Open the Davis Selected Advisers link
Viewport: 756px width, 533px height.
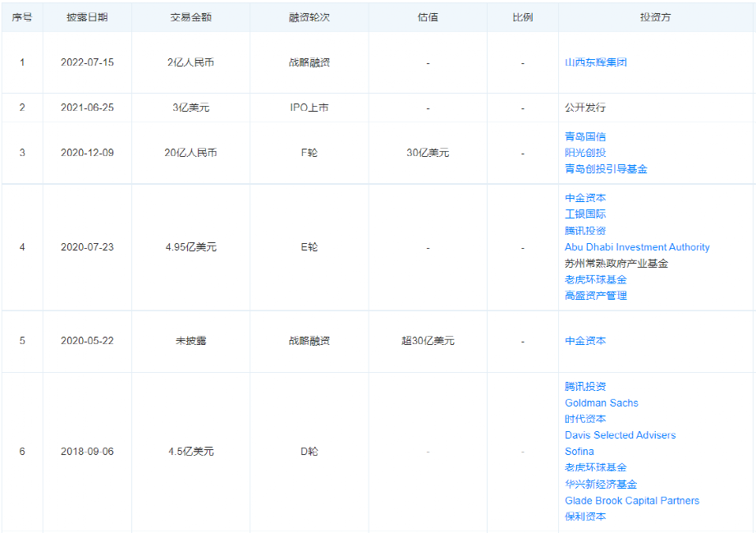(x=620, y=435)
